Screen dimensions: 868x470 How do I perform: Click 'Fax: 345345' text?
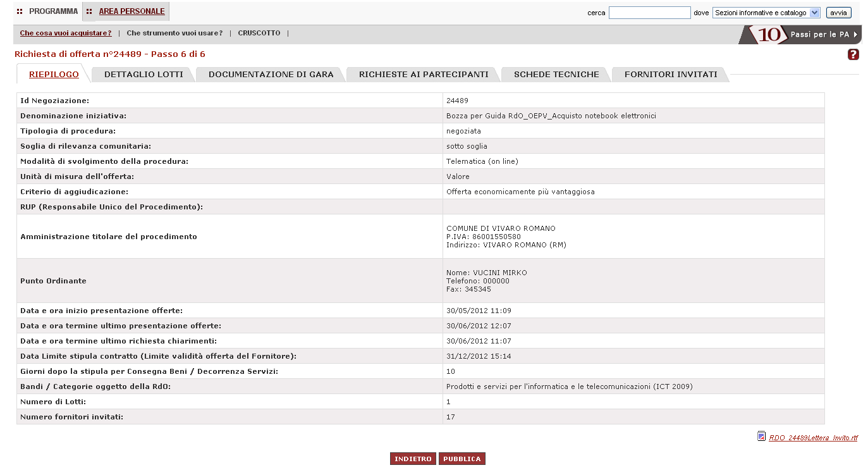click(468, 289)
